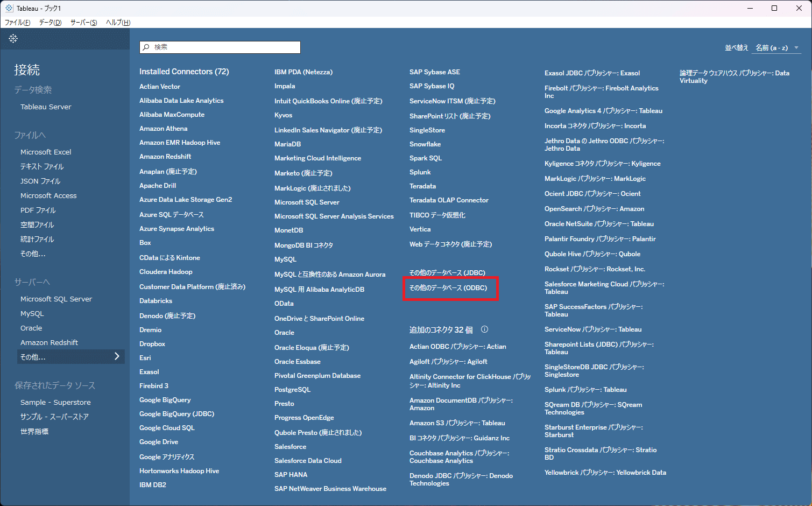Choose Microsoft Excel file connection
Screen dimensions: 812x506
tap(46, 152)
